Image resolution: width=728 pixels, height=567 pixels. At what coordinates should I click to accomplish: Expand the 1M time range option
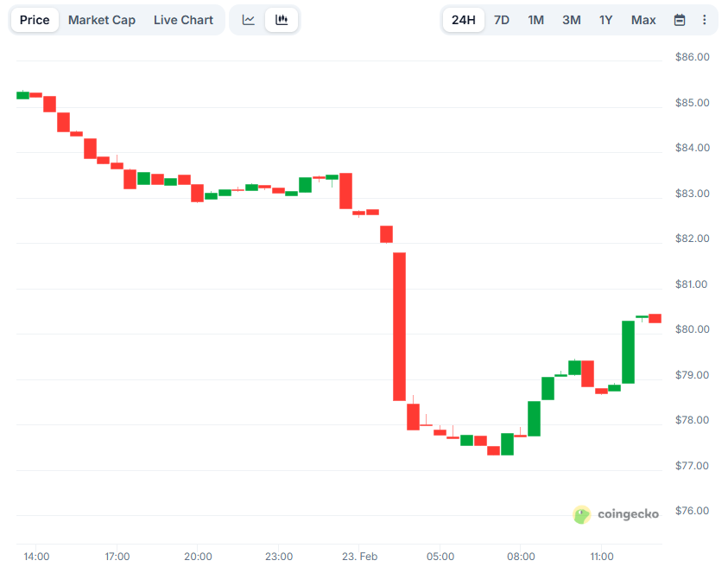535,19
